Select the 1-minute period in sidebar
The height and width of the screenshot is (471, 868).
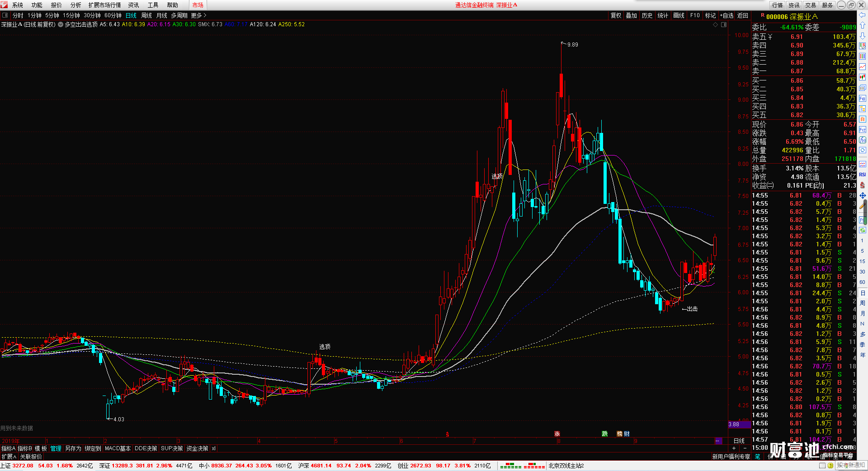click(x=863, y=240)
